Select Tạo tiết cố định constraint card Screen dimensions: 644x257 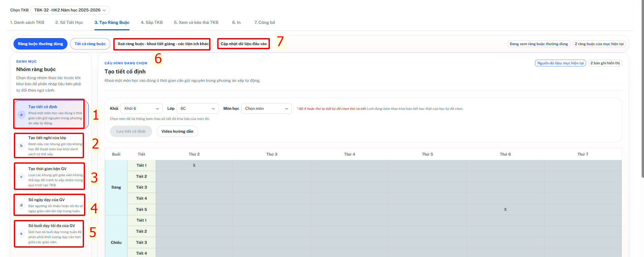click(51, 115)
